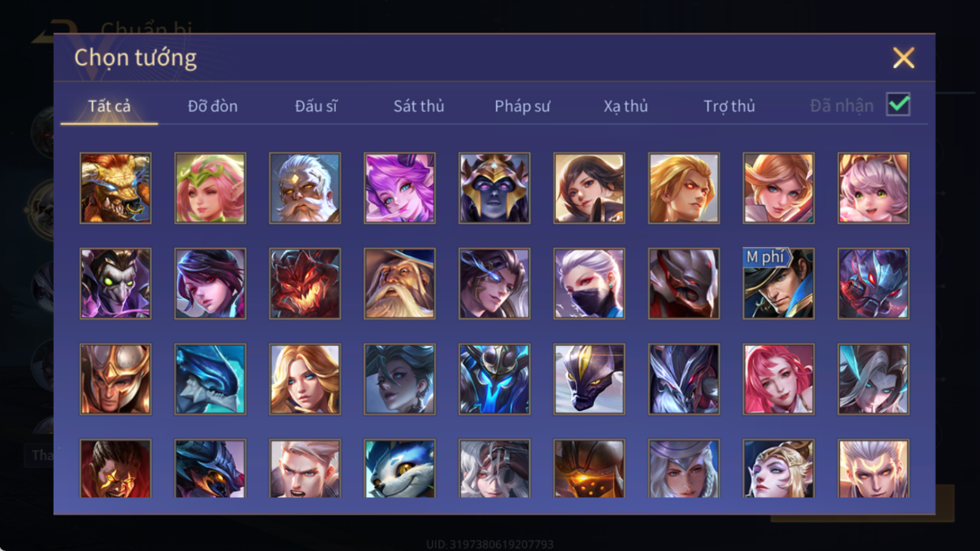
Task: Close the 'Chọn tướng' dialog
Action: (903, 58)
